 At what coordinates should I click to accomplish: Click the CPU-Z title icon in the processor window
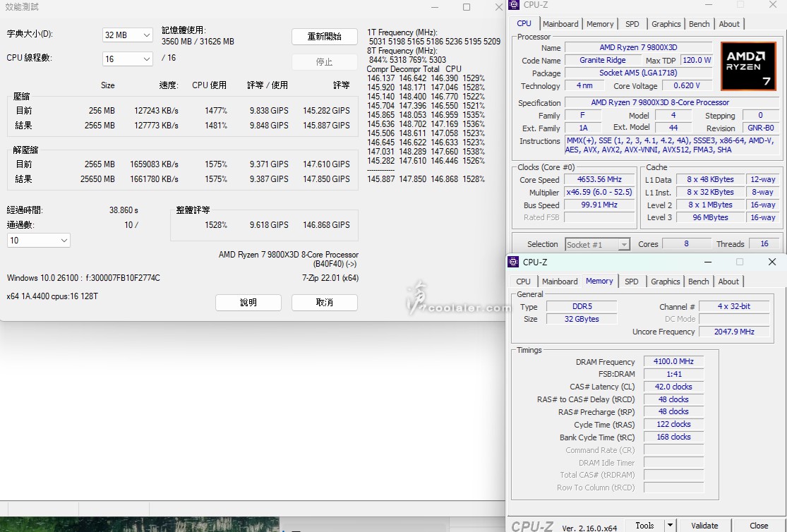(514, 5)
